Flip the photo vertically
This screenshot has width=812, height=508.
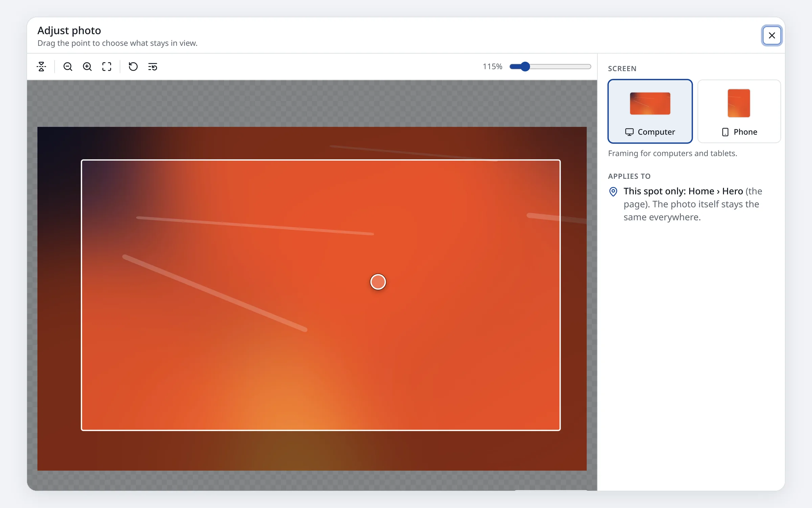pos(41,67)
